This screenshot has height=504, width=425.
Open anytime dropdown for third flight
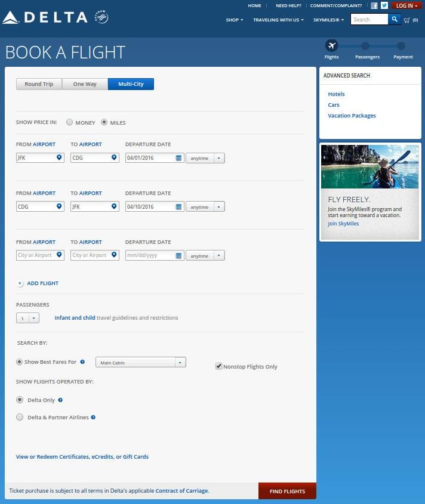coord(205,256)
